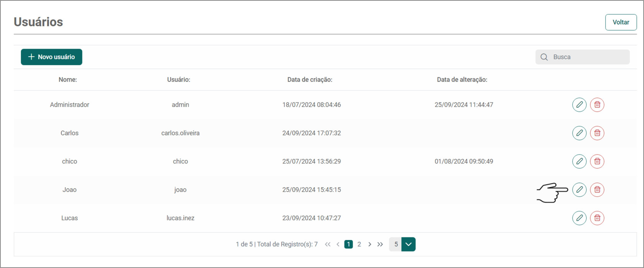Image resolution: width=644 pixels, height=268 pixels.
Task: Delete the Lucas user entry
Action: (x=597, y=218)
